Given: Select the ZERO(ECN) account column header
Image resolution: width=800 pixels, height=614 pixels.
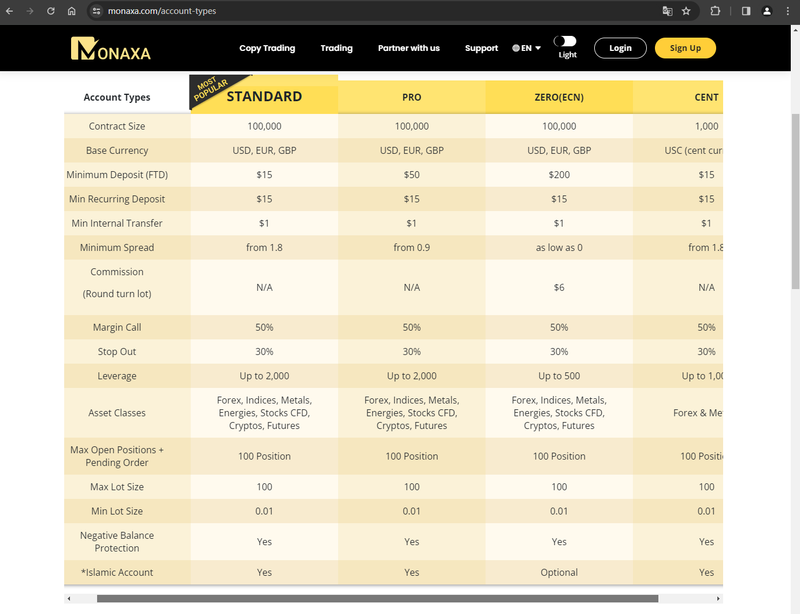Looking at the screenshot, I should pyautogui.click(x=559, y=97).
